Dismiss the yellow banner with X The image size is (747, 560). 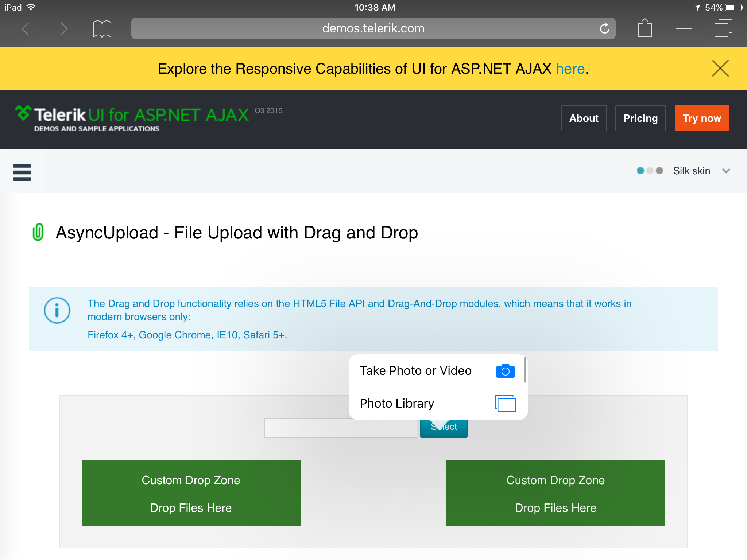click(x=720, y=68)
